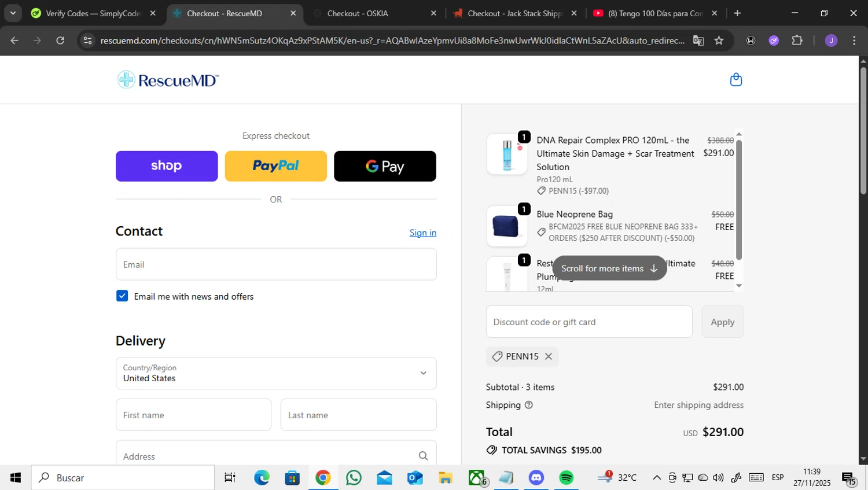Open the Mail app from taskbar
This screenshot has width=868, height=490.
tap(384, 477)
